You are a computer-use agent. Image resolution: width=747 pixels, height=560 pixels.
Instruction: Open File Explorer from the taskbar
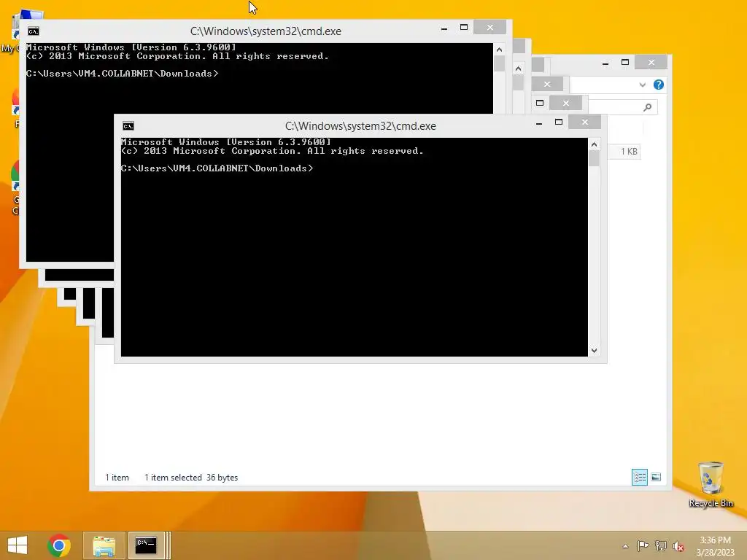click(x=104, y=545)
